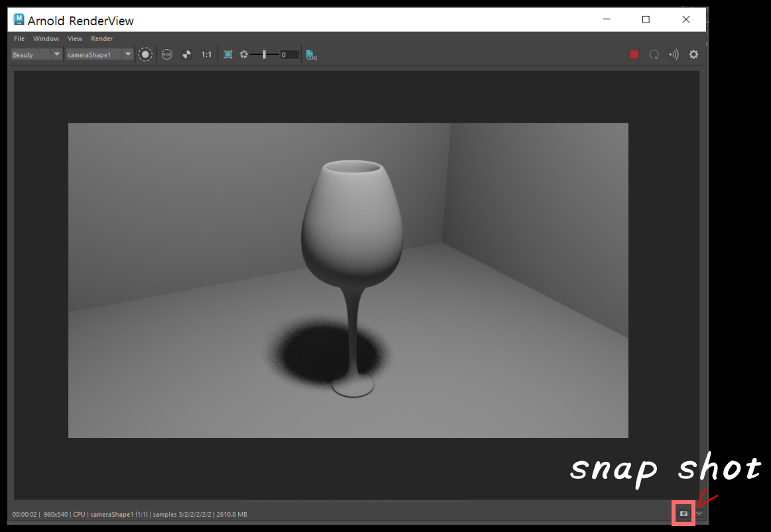Close the Arnold RenderView window
Screen dimensions: 771x532
click(x=686, y=19)
